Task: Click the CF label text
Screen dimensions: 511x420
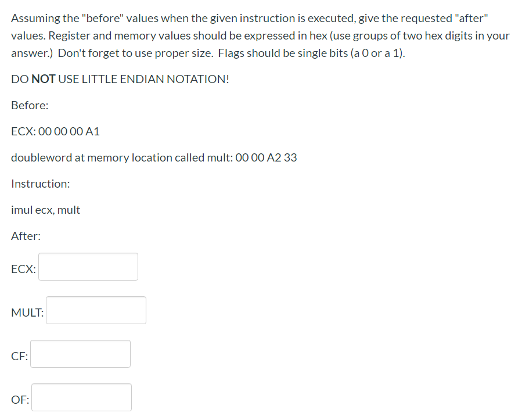Action: tap(19, 356)
